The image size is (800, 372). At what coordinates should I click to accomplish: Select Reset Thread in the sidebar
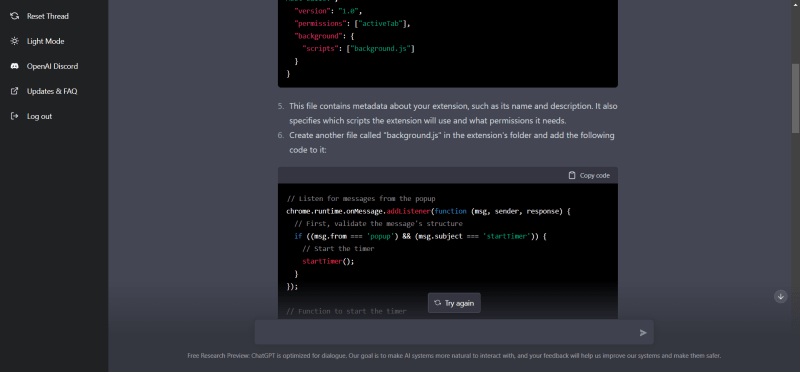coord(47,16)
